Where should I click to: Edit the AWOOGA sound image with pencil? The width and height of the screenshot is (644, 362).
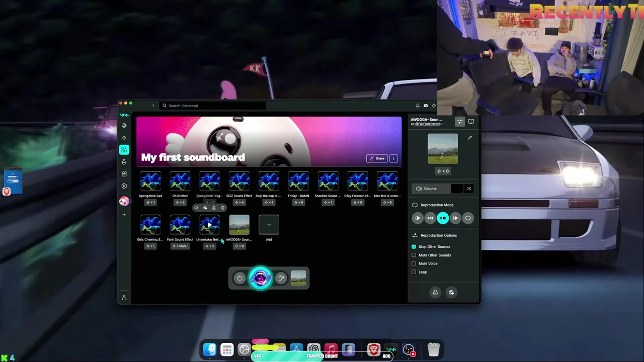470,138
